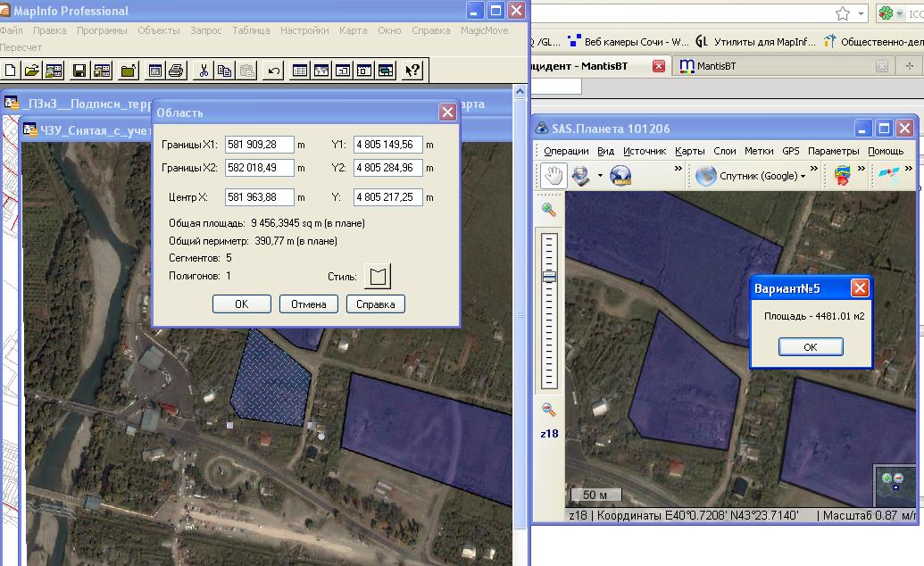Open the Запрос menu in MapInfo
Viewport: 924px width, 566px height.
205,30
